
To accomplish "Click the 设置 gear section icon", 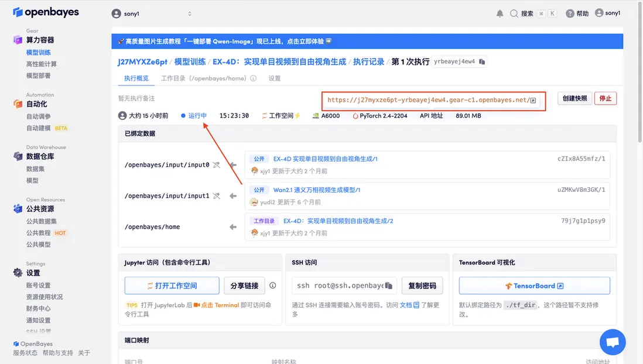I will pos(18,273).
